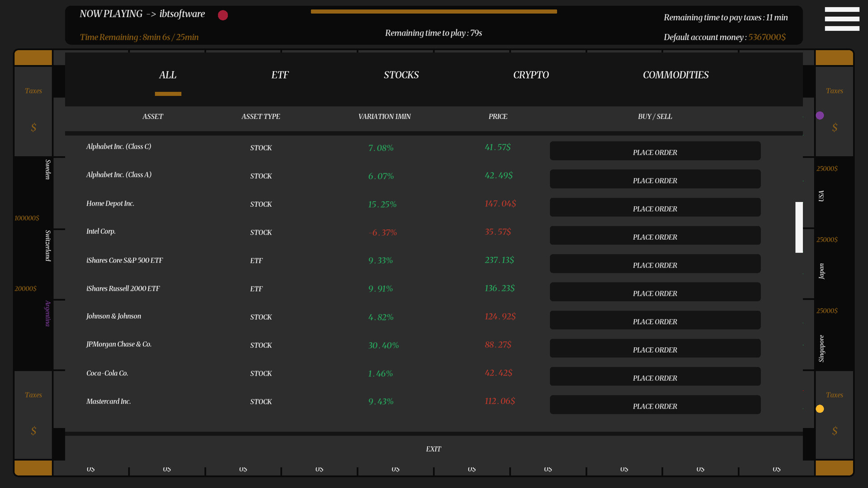Switch to the STOCKS tab

pos(401,75)
